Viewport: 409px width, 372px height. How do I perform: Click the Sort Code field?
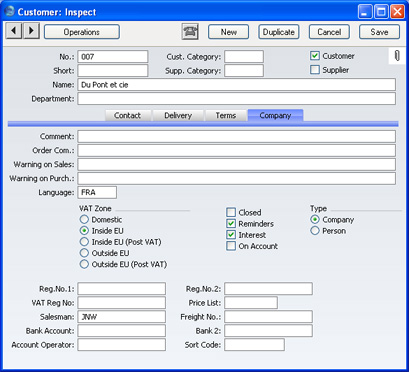[x=254, y=345]
